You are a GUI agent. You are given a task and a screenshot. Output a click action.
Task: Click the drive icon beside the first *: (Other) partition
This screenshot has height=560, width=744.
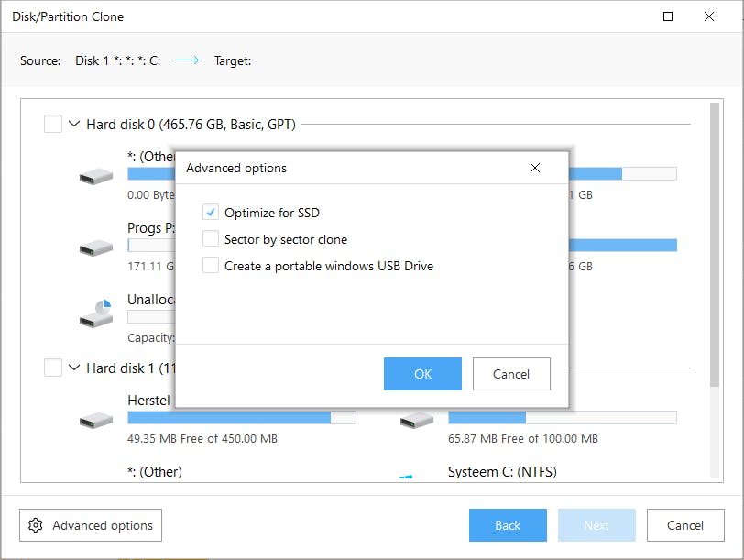tap(95, 175)
